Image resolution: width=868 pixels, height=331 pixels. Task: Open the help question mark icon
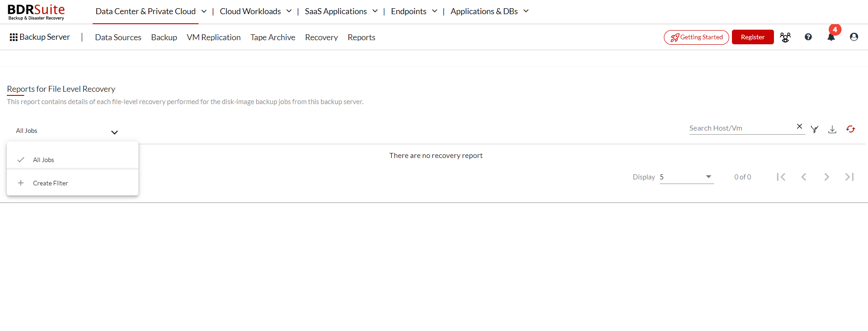tap(808, 37)
